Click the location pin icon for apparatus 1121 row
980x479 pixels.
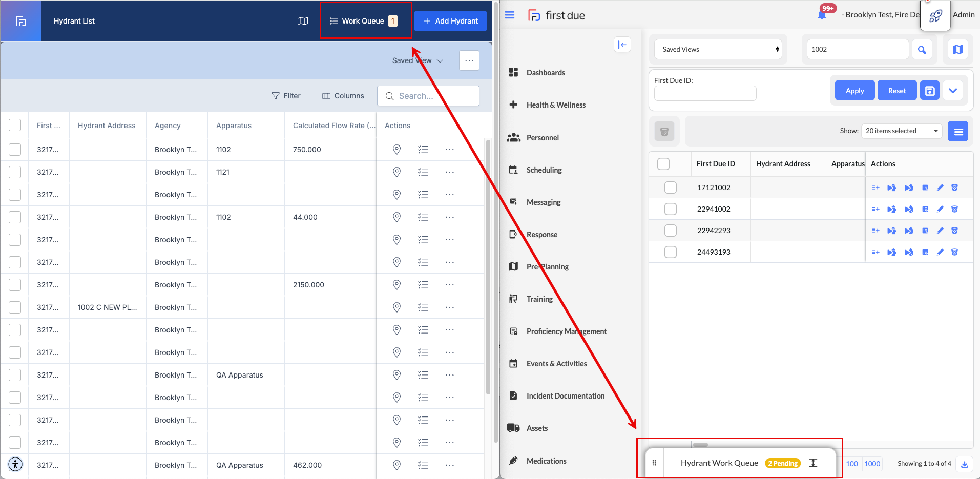(x=397, y=172)
